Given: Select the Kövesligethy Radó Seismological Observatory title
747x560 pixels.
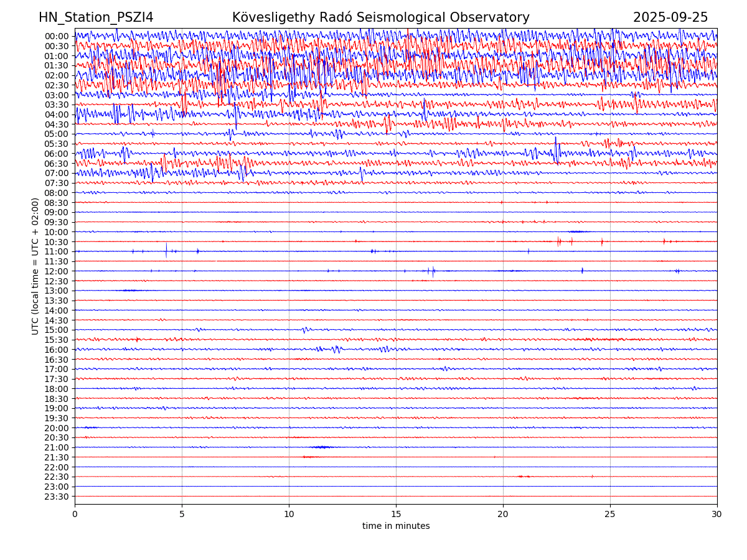Looking at the screenshot, I should pyautogui.click(x=380, y=17).
